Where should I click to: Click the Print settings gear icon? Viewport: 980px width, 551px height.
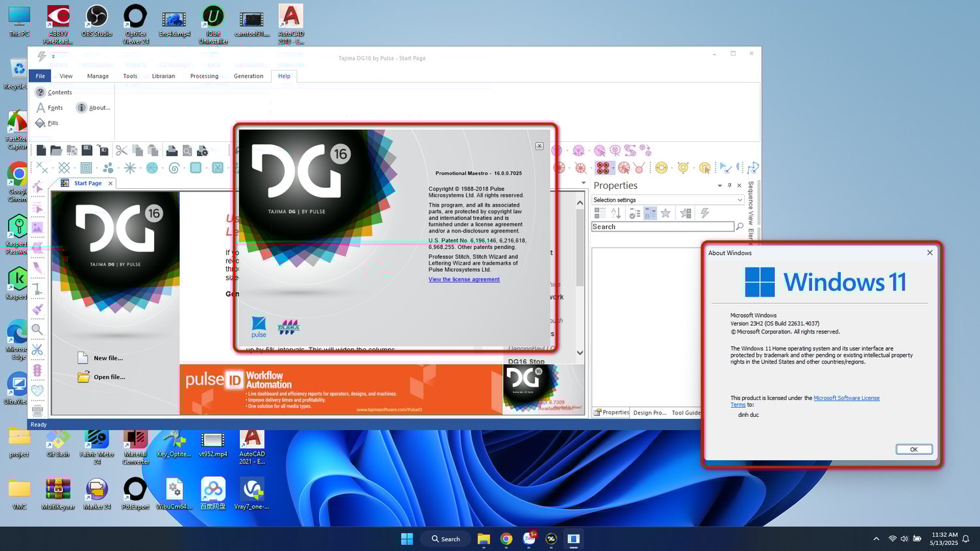[203, 151]
